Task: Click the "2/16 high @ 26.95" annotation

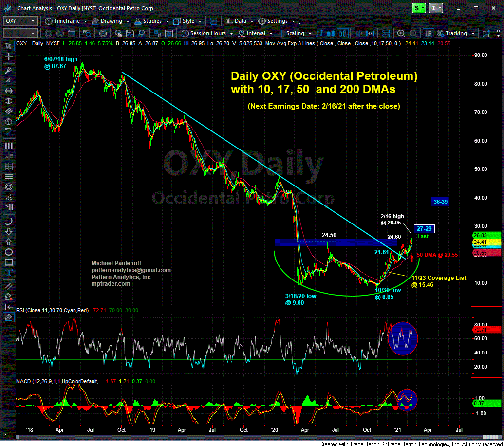Action: [x=392, y=220]
